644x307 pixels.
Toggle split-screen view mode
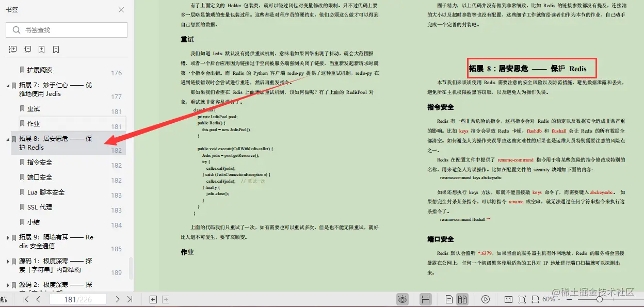pos(426,299)
